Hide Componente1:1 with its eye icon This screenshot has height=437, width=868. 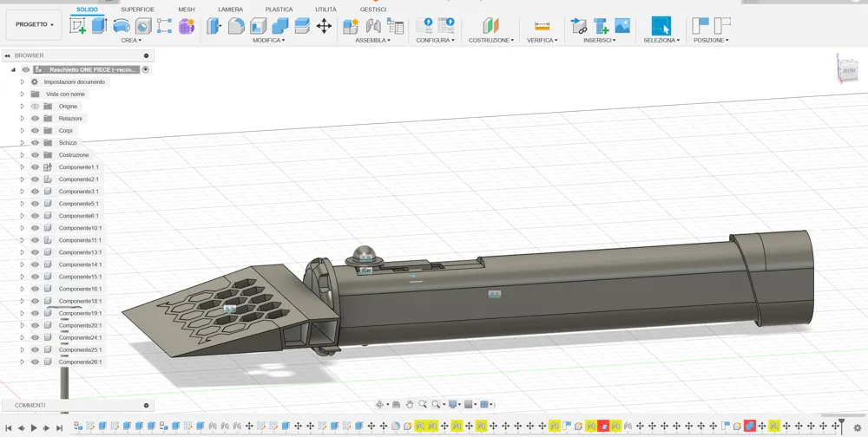coord(35,167)
